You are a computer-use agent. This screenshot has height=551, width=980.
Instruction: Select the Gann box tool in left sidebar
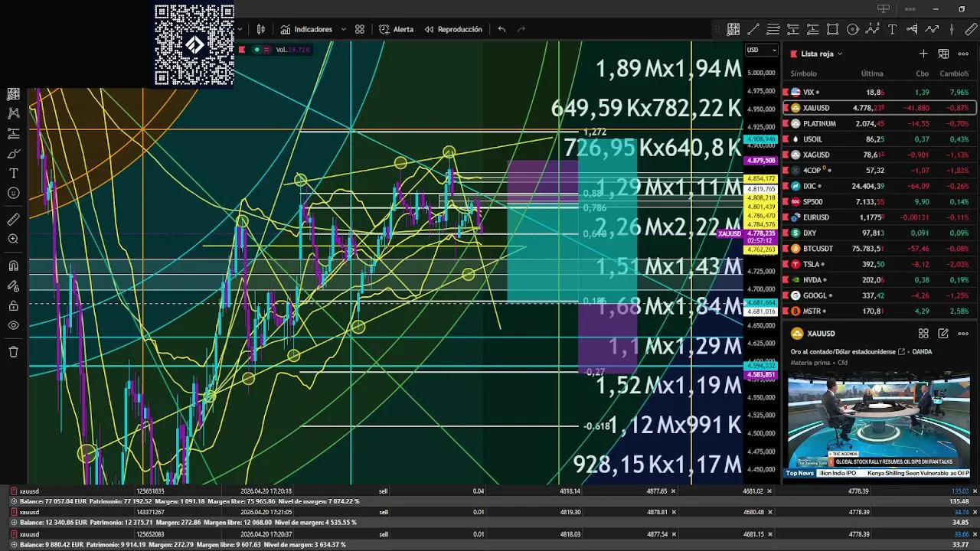tap(14, 94)
